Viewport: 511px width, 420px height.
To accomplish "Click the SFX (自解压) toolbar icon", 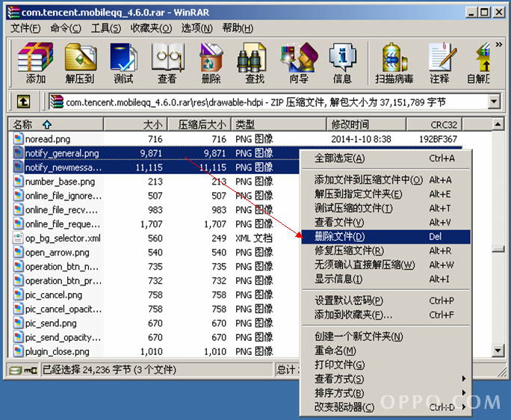I will tap(478, 63).
